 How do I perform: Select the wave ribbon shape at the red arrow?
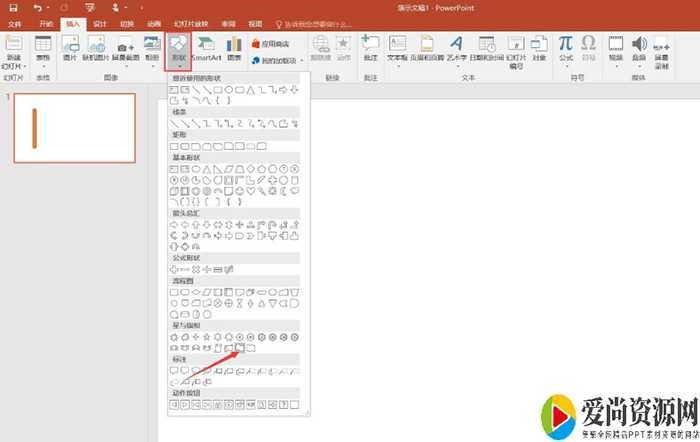pos(240,347)
